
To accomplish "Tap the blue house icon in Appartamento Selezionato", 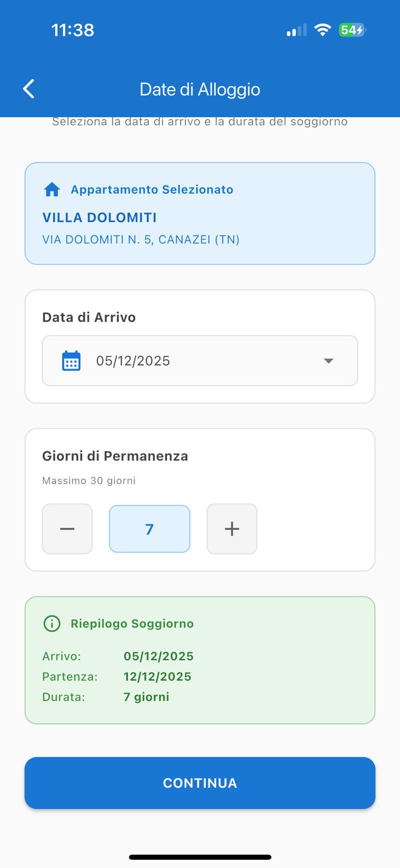I will tap(51, 189).
